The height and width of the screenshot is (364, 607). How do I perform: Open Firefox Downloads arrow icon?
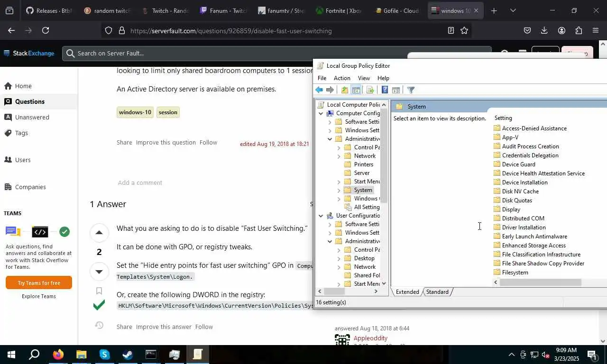tap(544, 30)
